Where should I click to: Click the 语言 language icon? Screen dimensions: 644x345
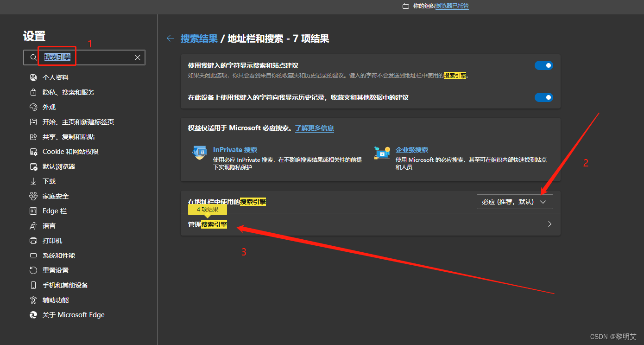33,226
